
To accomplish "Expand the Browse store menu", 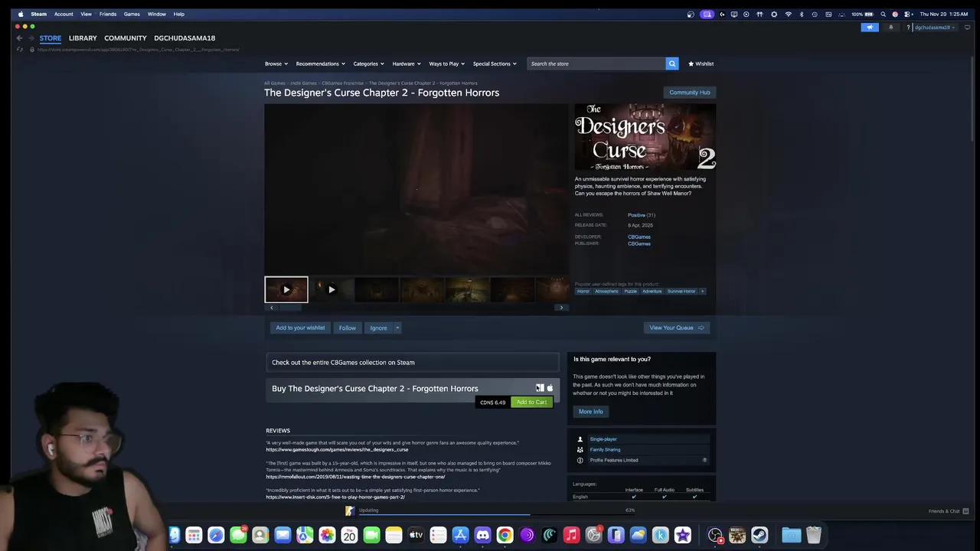I will click(x=276, y=64).
